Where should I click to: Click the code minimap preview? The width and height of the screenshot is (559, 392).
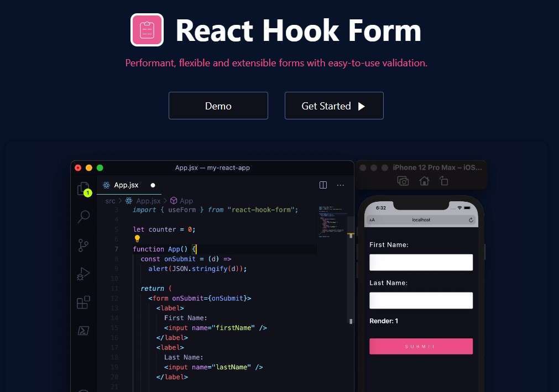(333, 221)
